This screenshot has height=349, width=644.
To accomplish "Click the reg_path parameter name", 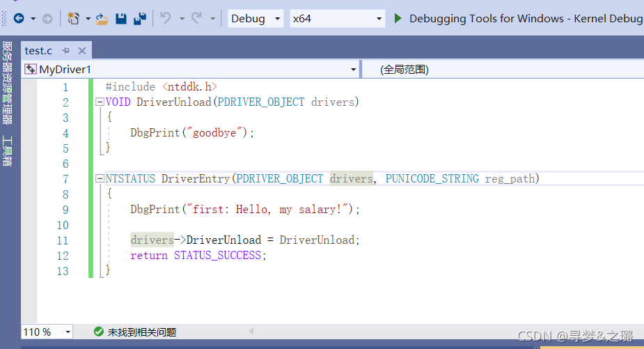I will click(510, 179).
